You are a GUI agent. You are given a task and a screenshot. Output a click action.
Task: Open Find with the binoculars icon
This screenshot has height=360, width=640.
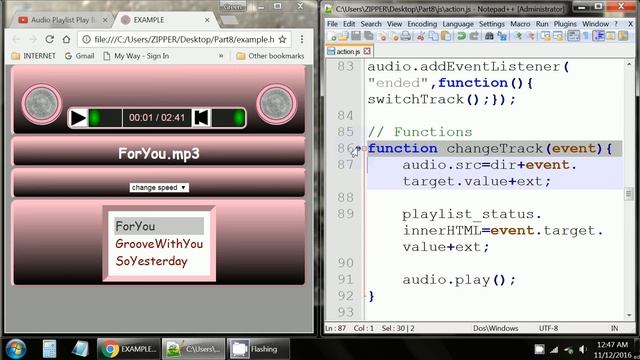point(489,36)
